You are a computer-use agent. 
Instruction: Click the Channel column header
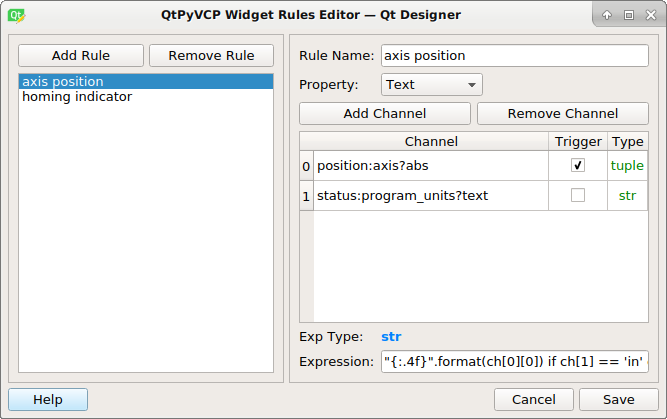coord(431,141)
